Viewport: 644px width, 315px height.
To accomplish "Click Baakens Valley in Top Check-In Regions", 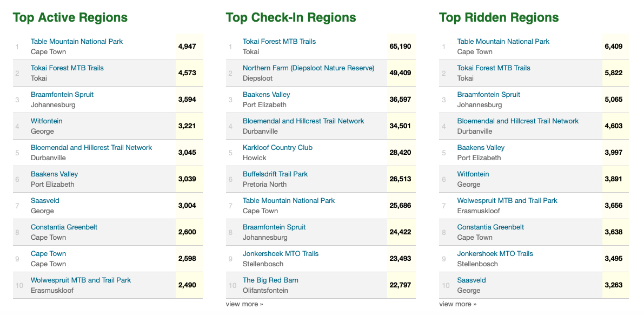I will (266, 95).
